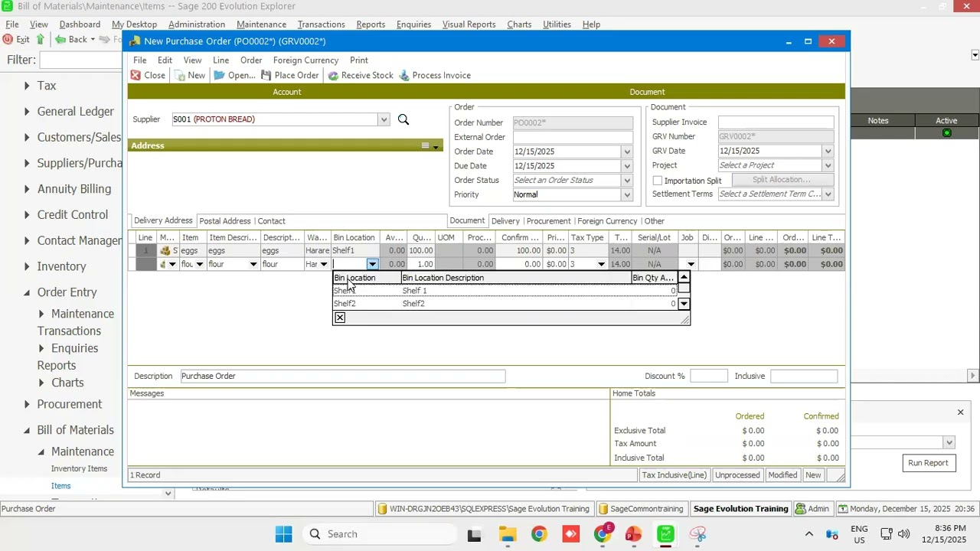The width and height of the screenshot is (980, 551).
Task: Open the Supplier dropdown
Action: pos(384,119)
